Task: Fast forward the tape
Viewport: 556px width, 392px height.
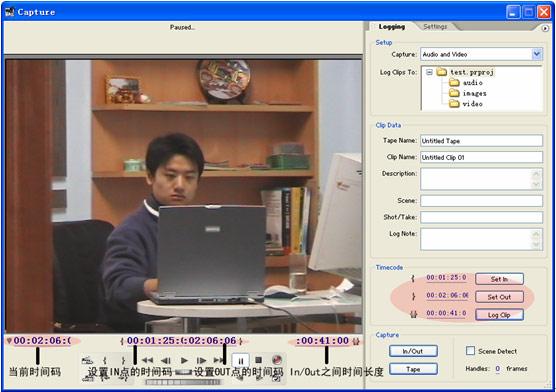Action: (219, 360)
